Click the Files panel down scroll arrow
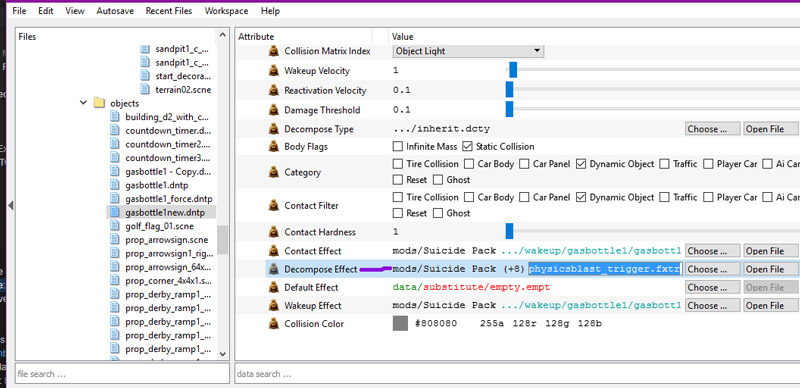800x388 pixels. (x=222, y=353)
